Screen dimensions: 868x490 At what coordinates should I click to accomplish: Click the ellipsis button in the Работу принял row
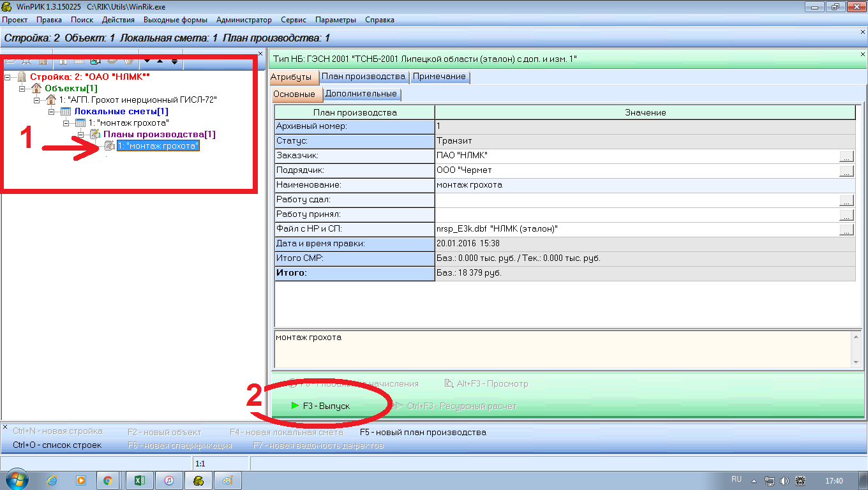pyautogui.click(x=846, y=215)
